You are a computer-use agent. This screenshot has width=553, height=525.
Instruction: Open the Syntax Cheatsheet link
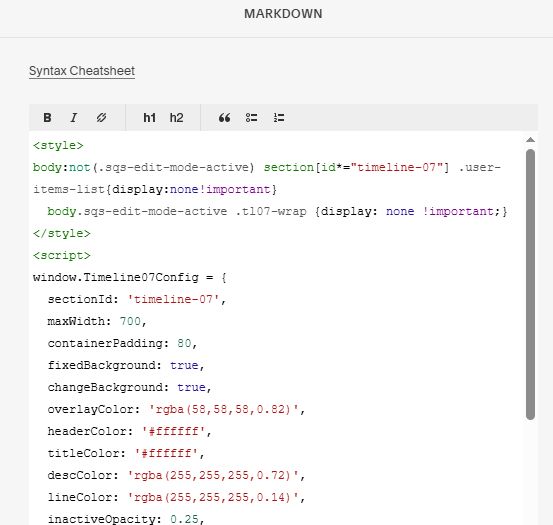pos(82,71)
